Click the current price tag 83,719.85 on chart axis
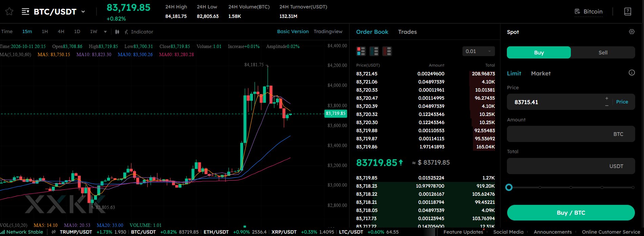 point(336,114)
